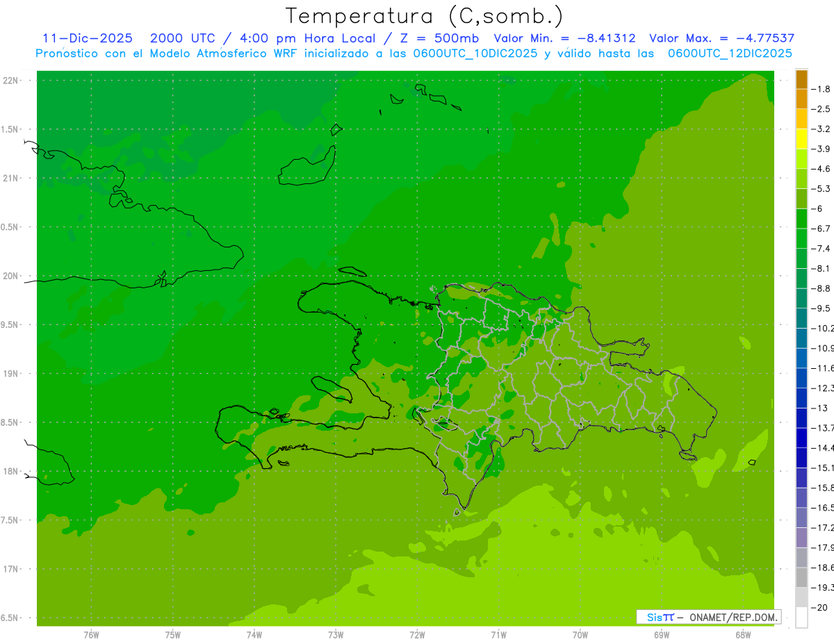Click the deep blue swatch just below -13
Screen dimensions: 834x644
coord(801,418)
